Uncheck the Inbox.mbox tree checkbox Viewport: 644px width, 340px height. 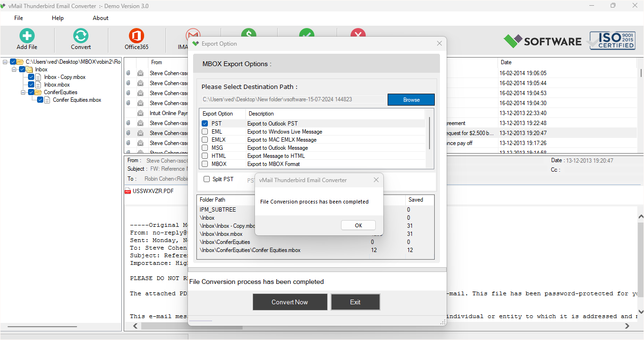coord(31,85)
